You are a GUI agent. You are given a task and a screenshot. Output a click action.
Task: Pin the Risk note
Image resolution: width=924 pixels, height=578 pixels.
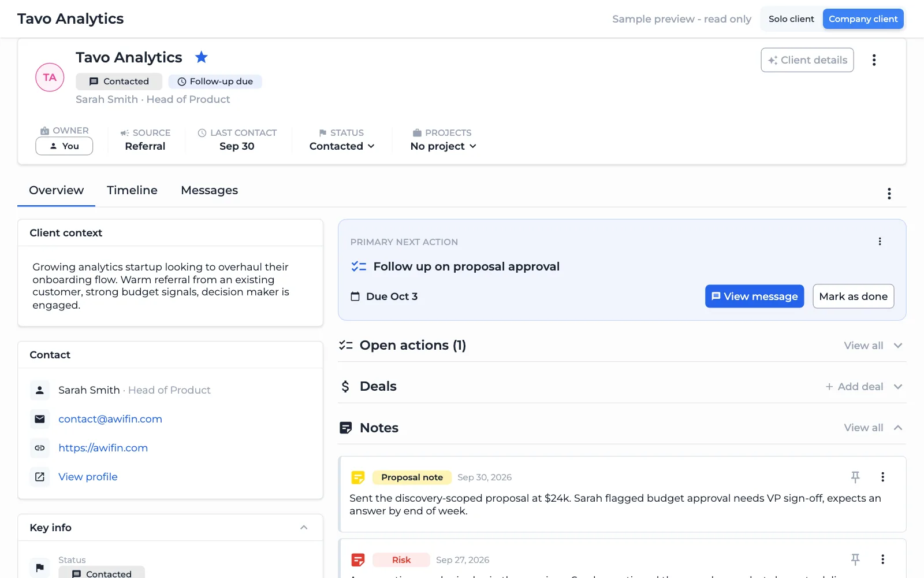click(855, 560)
